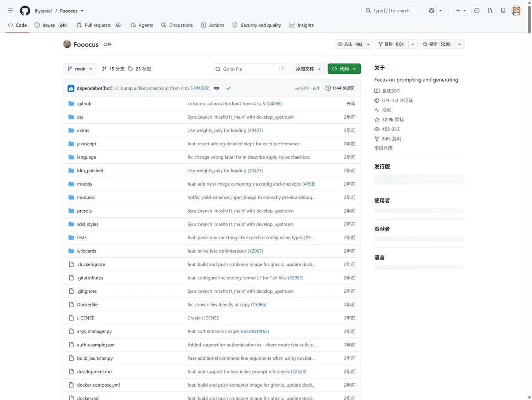The height and width of the screenshot is (400, 532).
Task: Open the javascript folder
Action: [86, 144]
